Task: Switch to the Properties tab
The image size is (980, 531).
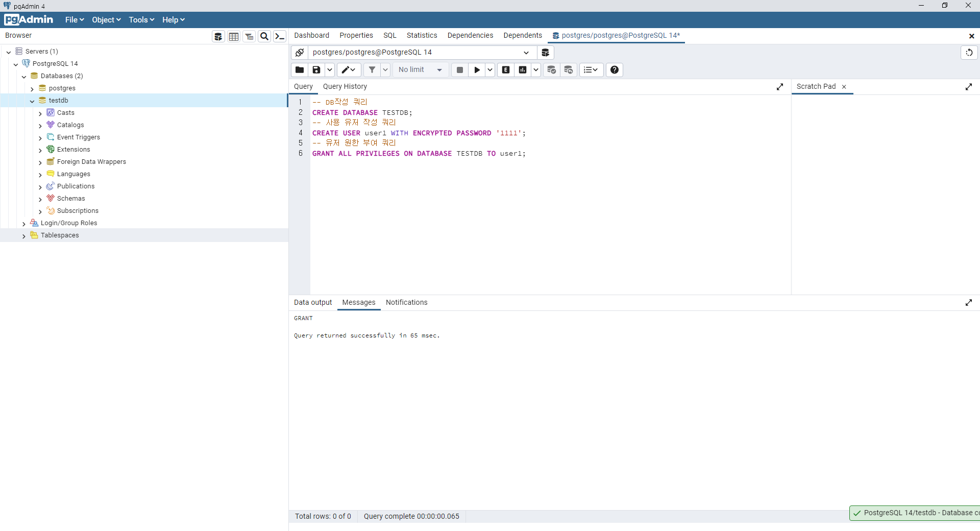Action: click(x=356, y=36)
